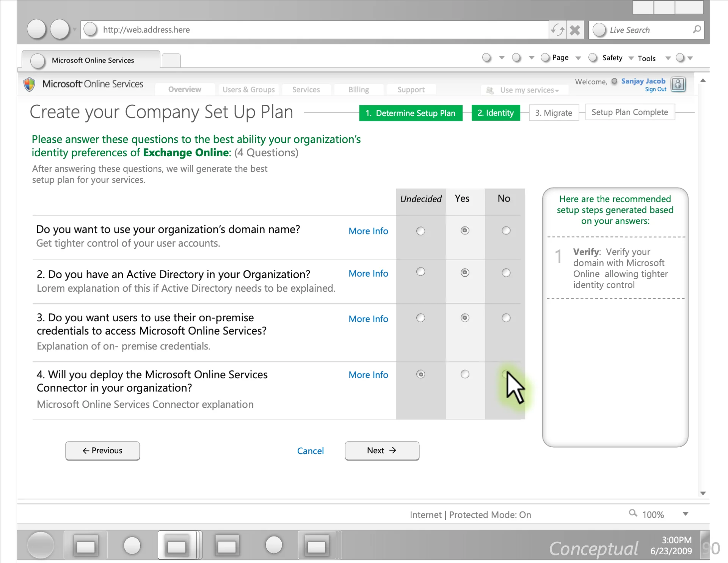The height and width of the screenshot is (563, 728).
Task: Click the web address bar
Action: tap(315, 30)
